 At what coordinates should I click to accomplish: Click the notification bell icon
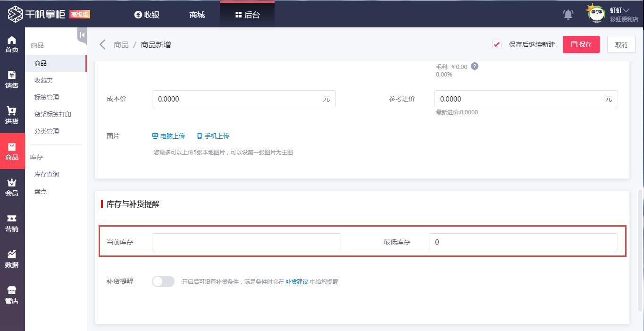click(x=568, y=14)
